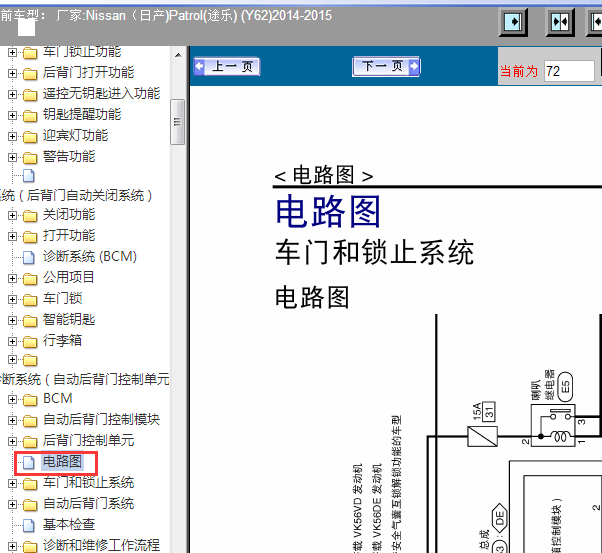Click the tree panel scrollbar thumb
This screenshot has width=602, height=553.
point(177,122)
